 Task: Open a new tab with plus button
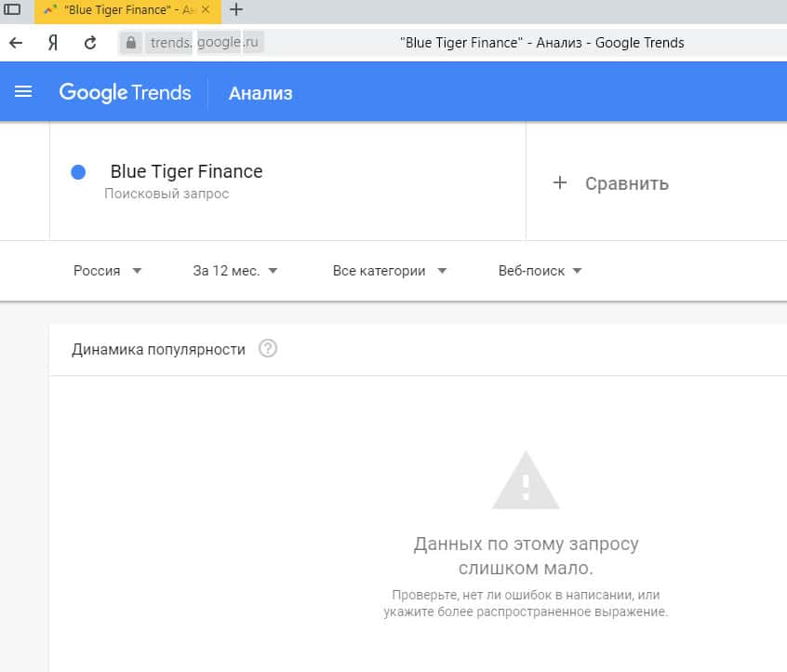236,10
